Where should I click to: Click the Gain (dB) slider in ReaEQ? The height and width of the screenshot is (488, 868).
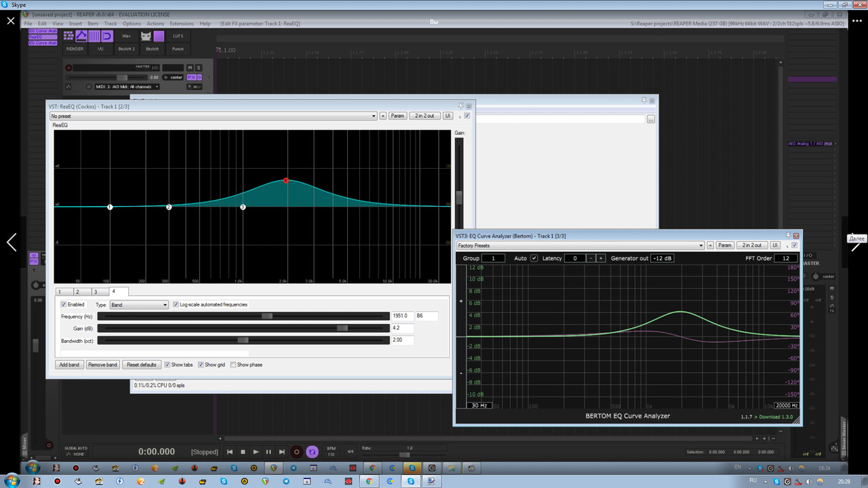click(243, 328)
